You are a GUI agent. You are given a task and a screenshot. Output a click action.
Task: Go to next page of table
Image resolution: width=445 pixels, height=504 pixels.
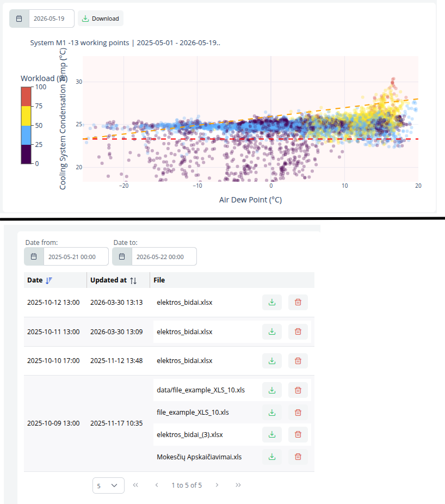[217, 485]
